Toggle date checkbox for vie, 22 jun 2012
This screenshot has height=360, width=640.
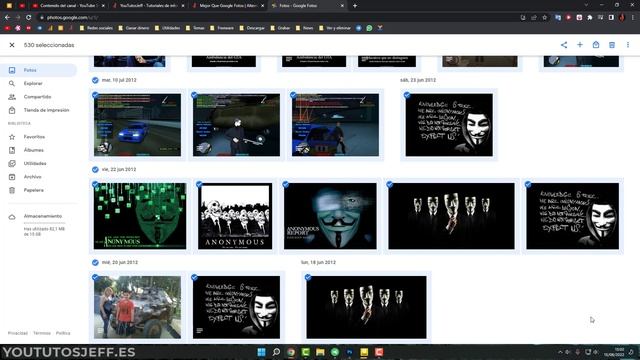95,169
